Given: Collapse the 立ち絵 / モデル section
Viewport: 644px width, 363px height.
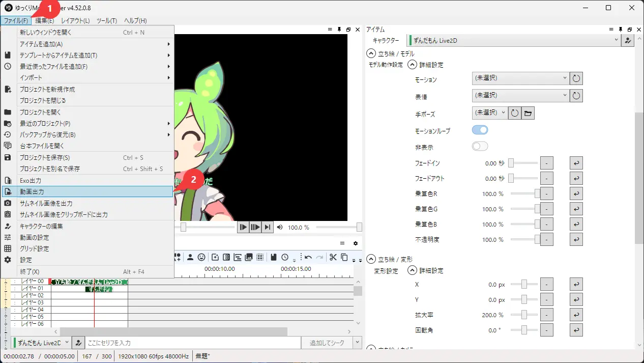Looking at the screenshot, I should (x=371, y=53).
